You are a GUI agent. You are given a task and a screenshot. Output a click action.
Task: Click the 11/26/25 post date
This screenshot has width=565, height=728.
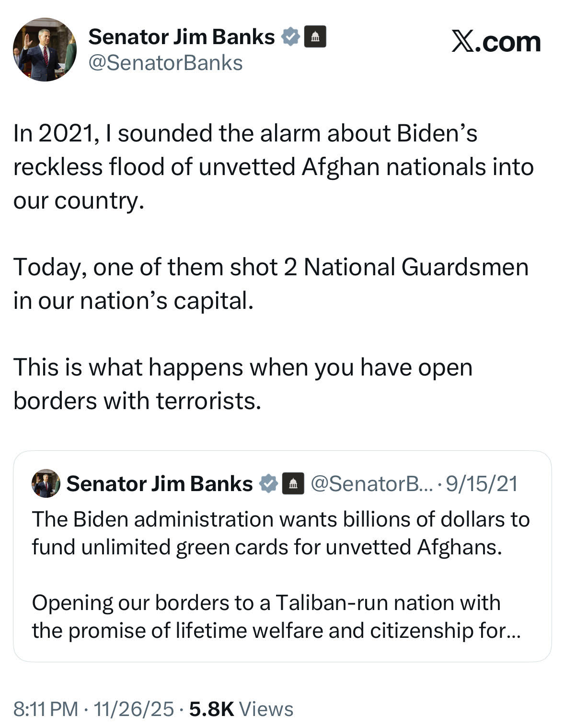[x=134, y=709]
